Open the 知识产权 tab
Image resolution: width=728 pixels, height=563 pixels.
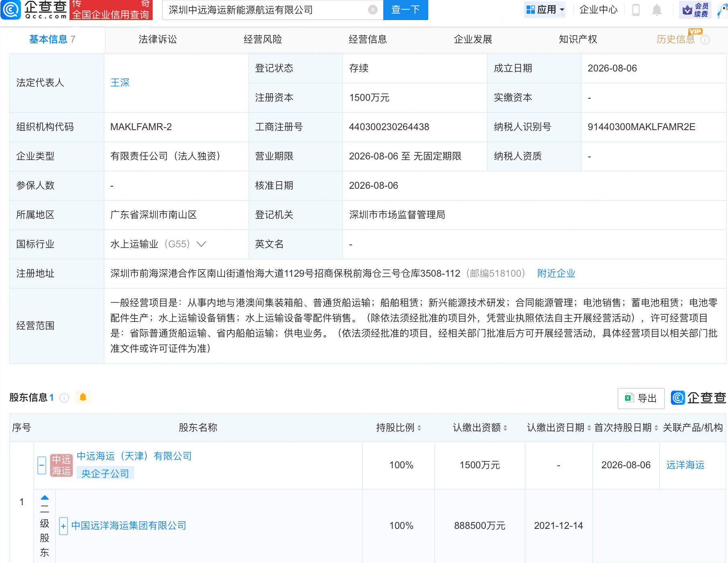coord(578,39)
